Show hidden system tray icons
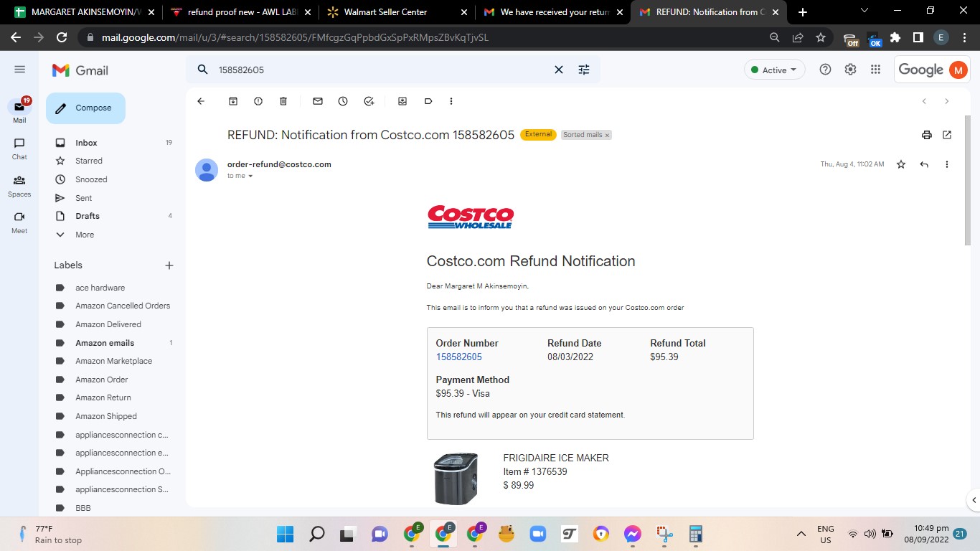The image size is (980, 551). point(801,534)
